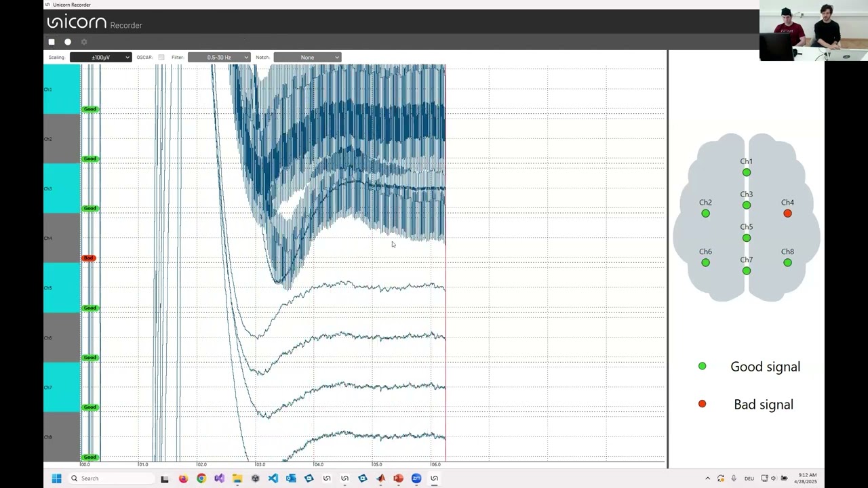Screen dimensions: 868x488
Task: Click the Ch7 electrode dot on brain map
Action: 747,270
